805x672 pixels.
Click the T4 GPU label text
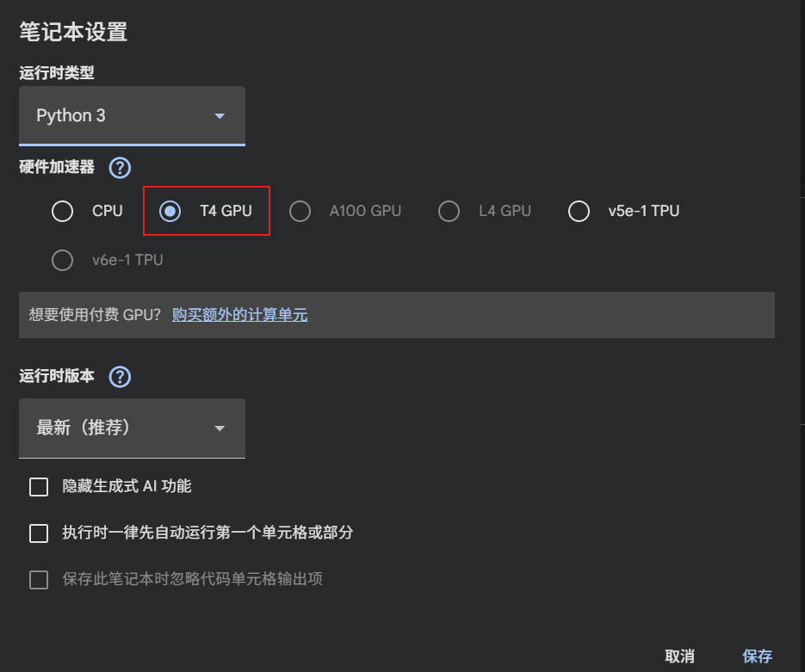(x=226, y=211)
